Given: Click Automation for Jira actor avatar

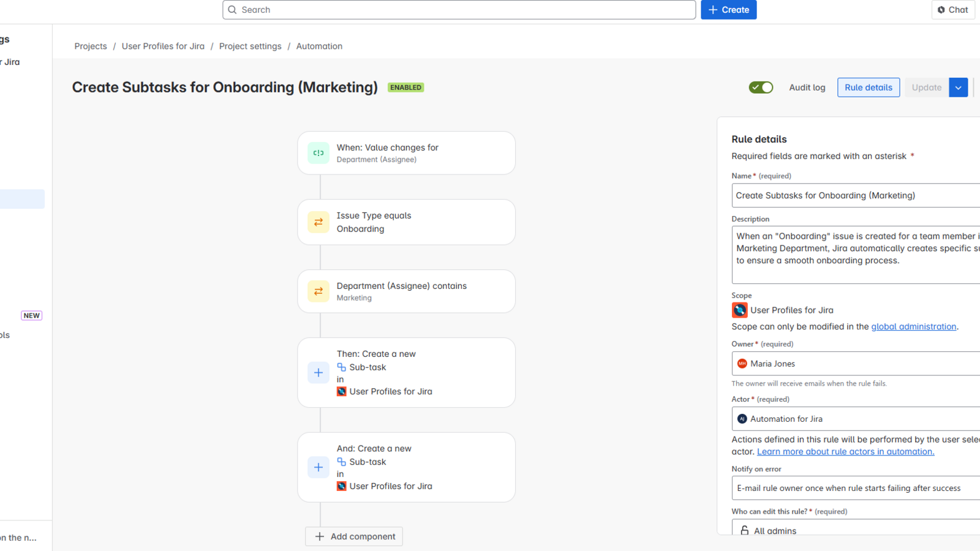Looking at the screenshot, I should [742, 419].
